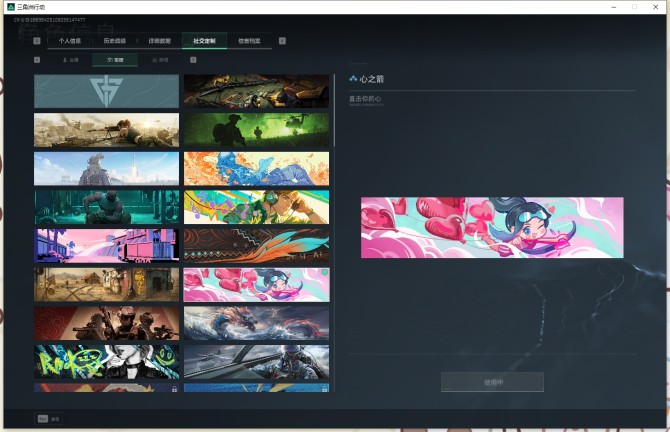Open the 详细数据 tab

pos(159,41)
